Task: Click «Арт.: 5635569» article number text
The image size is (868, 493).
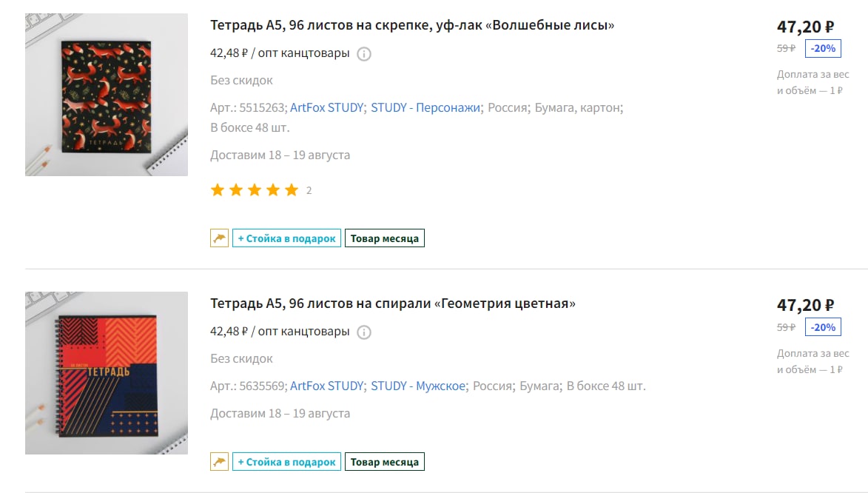Action: click(x=248, y=386)
